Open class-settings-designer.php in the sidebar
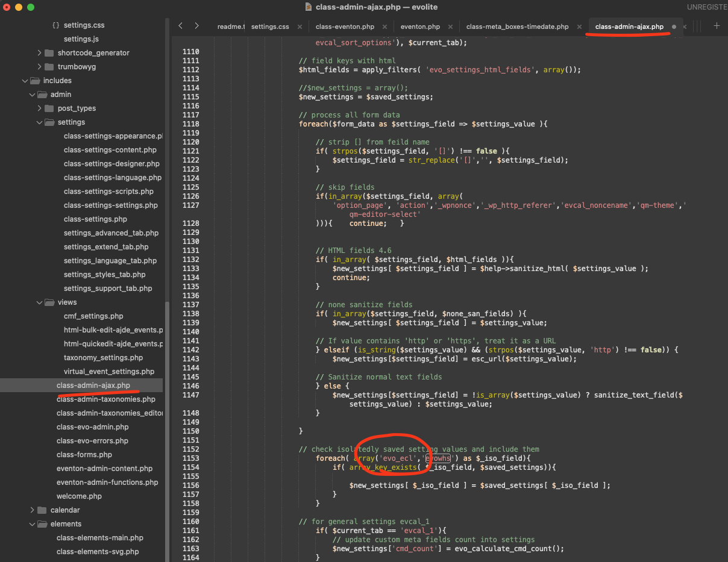Viewport: 728px width, 562px height. [x=111, y=164]
